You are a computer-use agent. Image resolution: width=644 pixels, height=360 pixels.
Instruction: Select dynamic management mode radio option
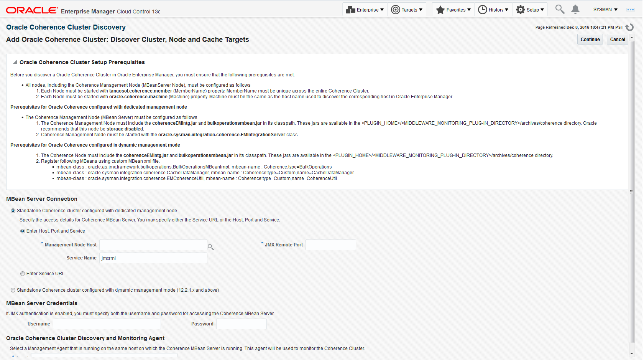[13, 290]
